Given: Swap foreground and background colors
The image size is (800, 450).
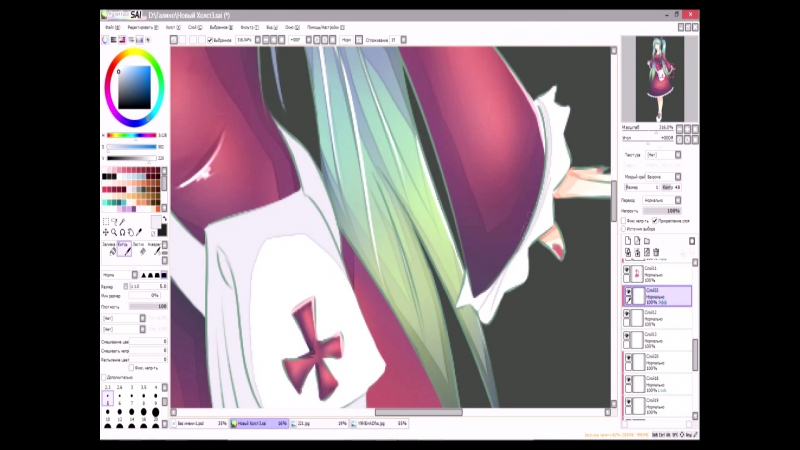Looking at the screenshot, I should tap(164, 219).
